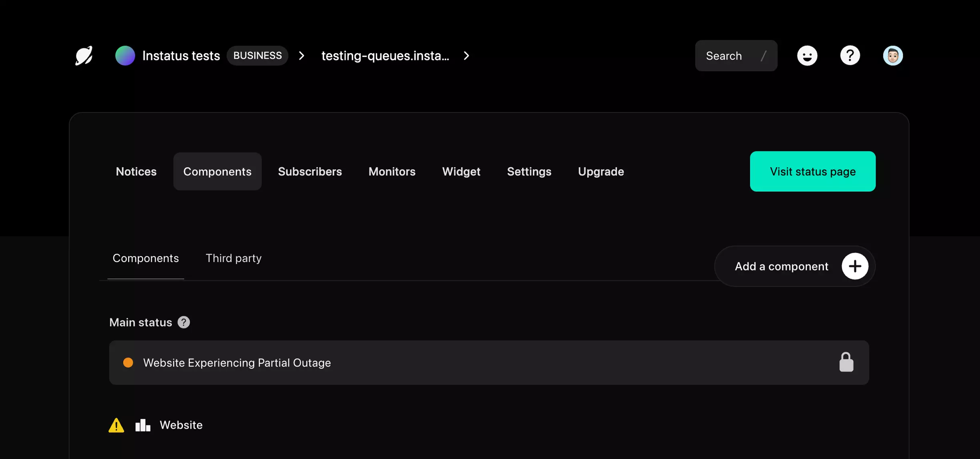The height and width of the screenshot is (459, 980).
Task: Open the smiley feedback icon
Action: click(807, 56)
